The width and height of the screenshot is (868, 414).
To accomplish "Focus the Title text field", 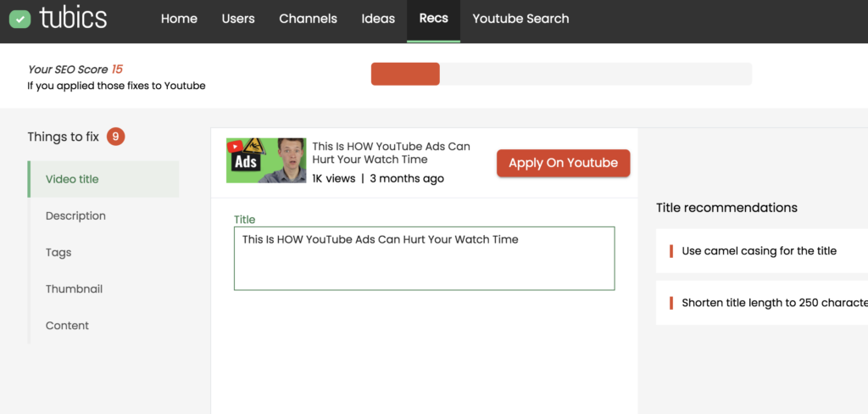I will (424, 258).
